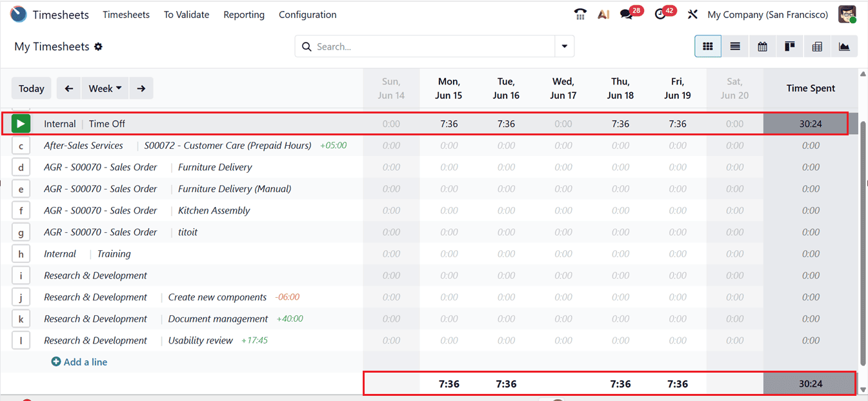Image resolution: width=868 pixels, height=401 pixels.
Task: Open the To Validate menu
Action: (x=187, y=14)
